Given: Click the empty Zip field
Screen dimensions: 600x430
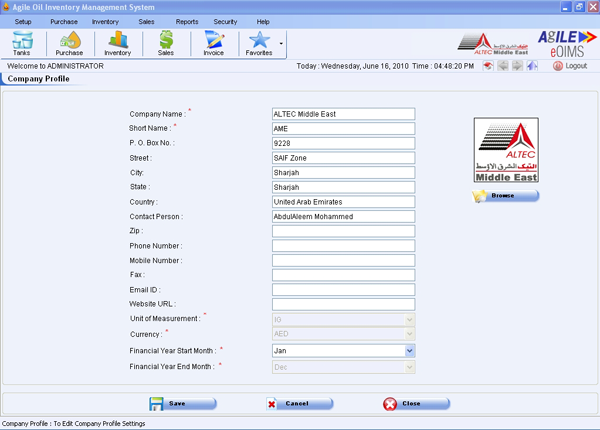Looking at the screenshot, I should pos(343,231).
